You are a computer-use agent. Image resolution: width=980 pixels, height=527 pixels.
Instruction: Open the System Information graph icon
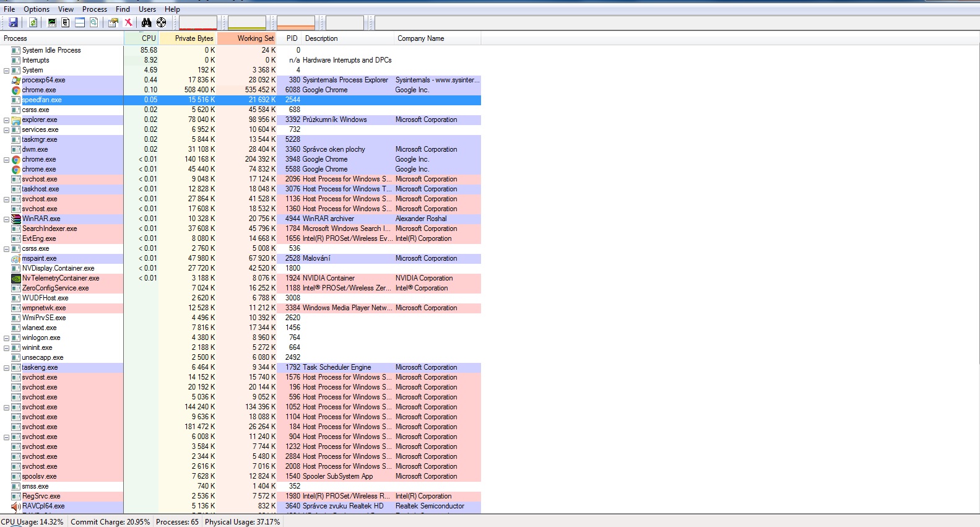coord(52,22)
